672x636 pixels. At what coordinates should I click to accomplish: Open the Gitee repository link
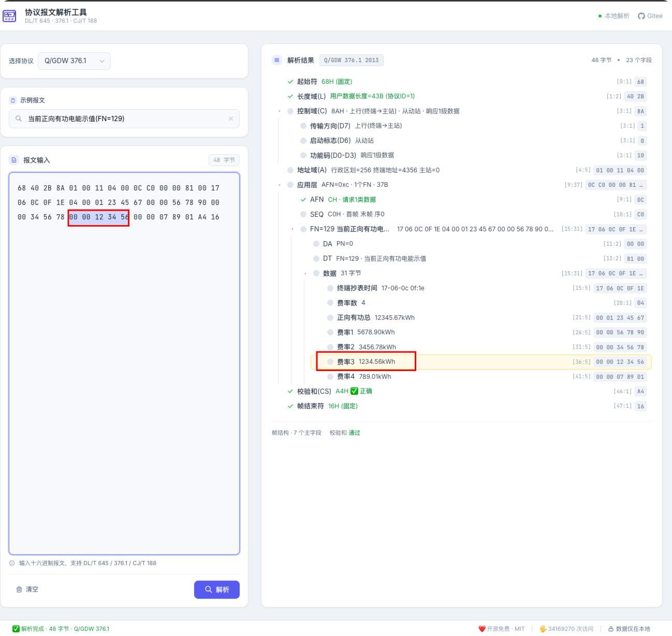pyautogui.click(x=650, y=16)
